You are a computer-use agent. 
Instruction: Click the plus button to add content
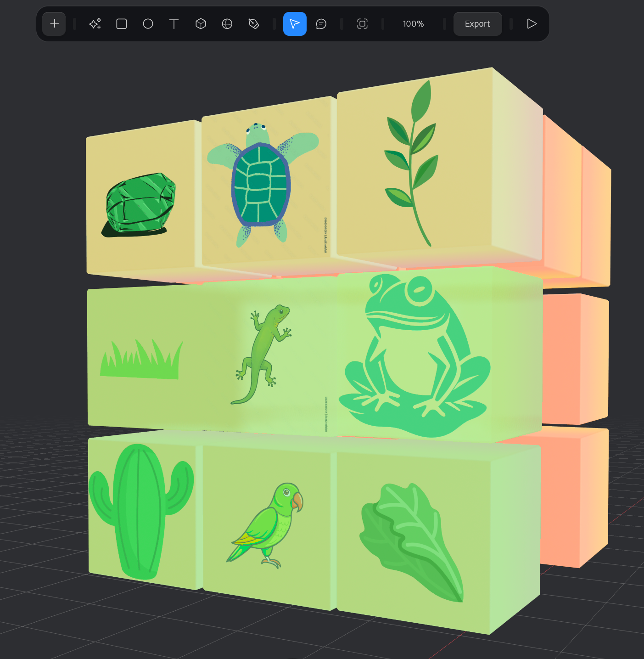tap(54, 24)
